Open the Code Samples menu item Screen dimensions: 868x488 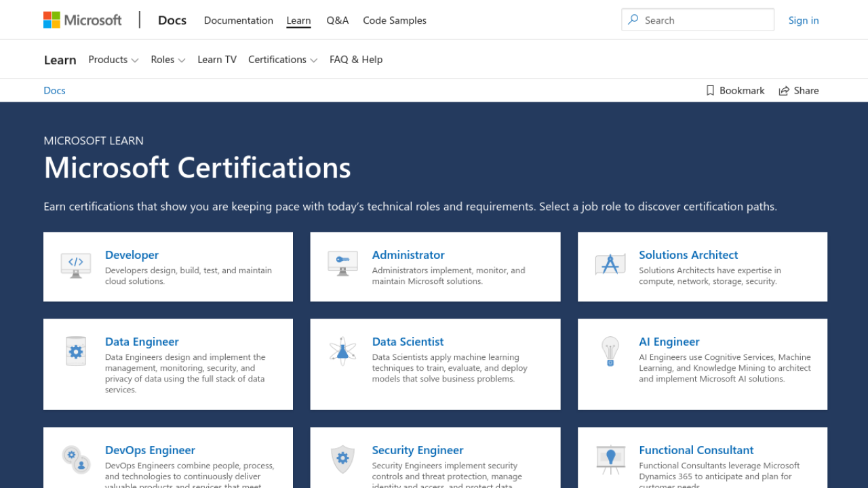point(395,20)
